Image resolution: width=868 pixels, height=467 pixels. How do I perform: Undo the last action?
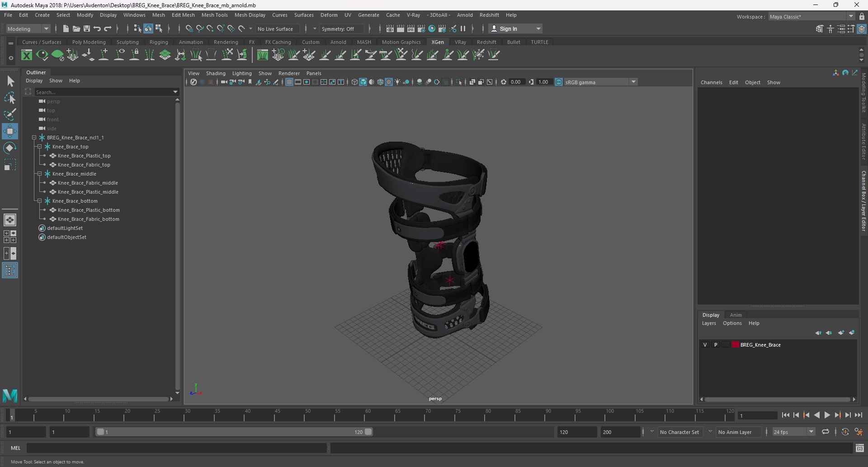click(x=97, y=29)
